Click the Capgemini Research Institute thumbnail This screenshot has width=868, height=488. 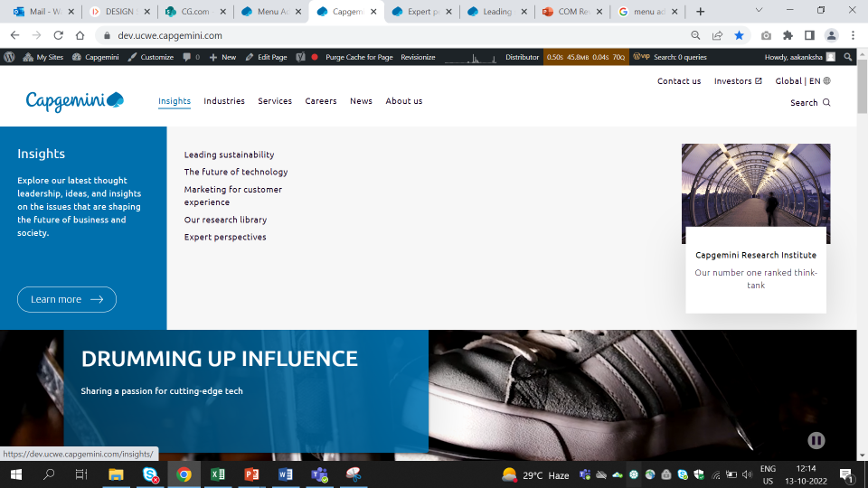755,193
